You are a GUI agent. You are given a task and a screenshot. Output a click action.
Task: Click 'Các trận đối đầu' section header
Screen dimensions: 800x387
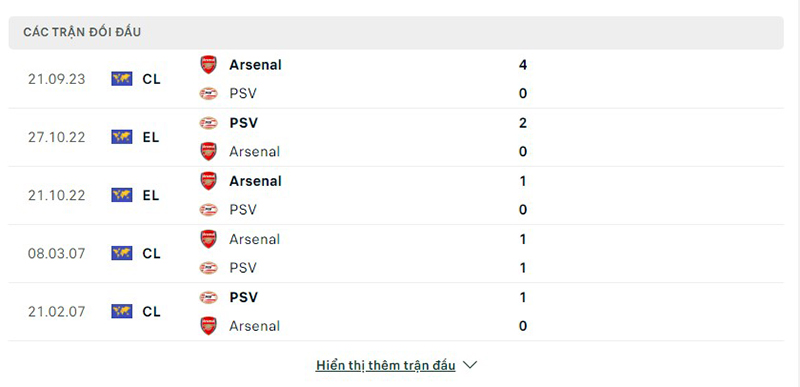click(x=82, y=33)
